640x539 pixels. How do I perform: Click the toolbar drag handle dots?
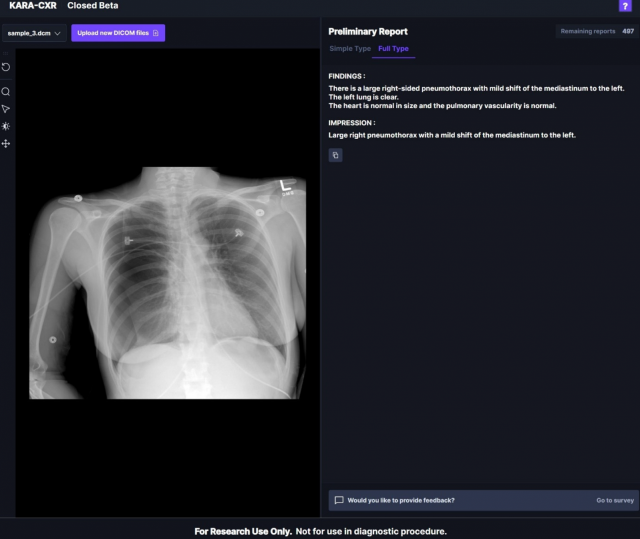(x=6, y=53)
